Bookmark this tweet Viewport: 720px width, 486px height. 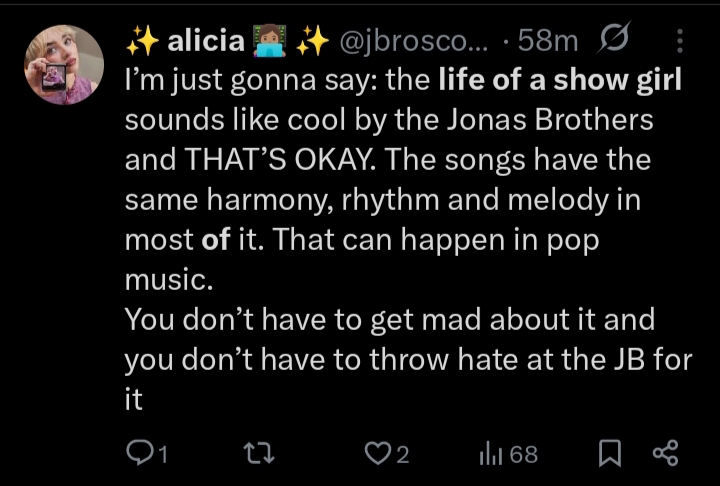(x=609, y=454)
